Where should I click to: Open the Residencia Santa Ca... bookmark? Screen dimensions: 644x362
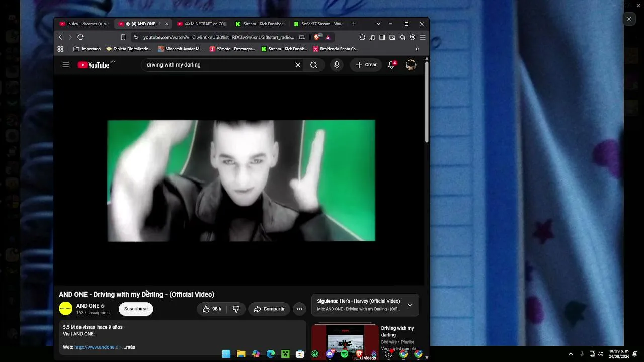(x=336, y=49)
